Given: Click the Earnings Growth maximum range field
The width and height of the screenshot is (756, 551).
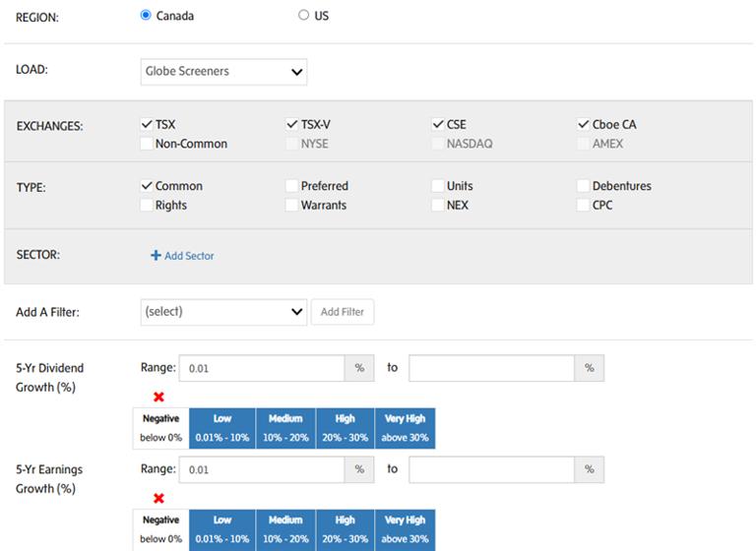Looking at the screenshot, I should (492, 469).
